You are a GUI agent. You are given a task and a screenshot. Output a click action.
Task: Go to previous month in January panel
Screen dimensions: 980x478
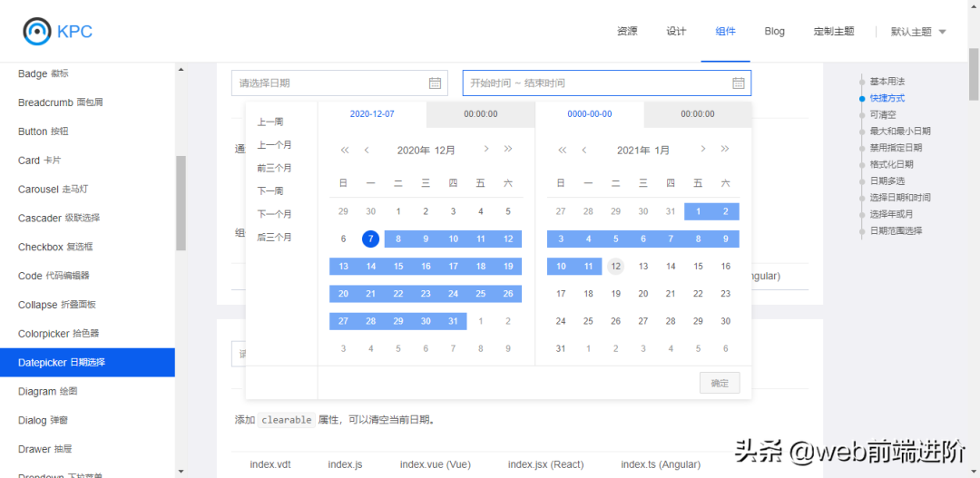tap(584, 150)
